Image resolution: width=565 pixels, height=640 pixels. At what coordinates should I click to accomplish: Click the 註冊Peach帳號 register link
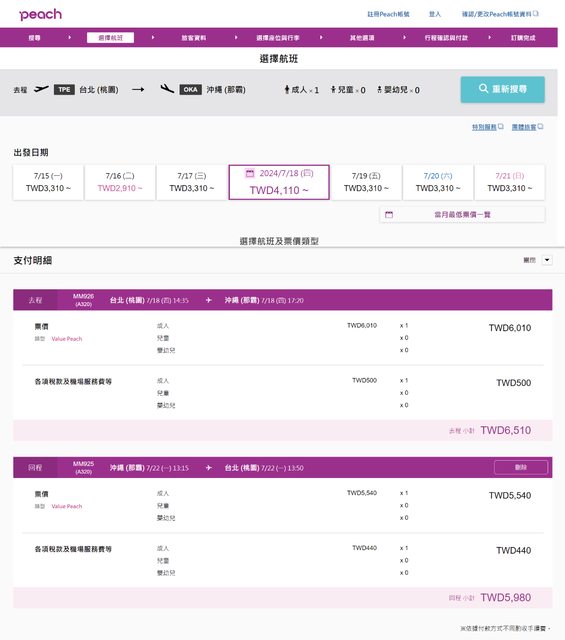click(x=388, y=14)
